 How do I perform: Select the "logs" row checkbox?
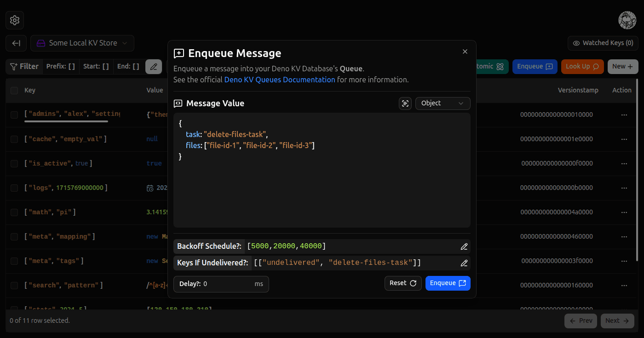pyautogui.click(x=14, y=188)
